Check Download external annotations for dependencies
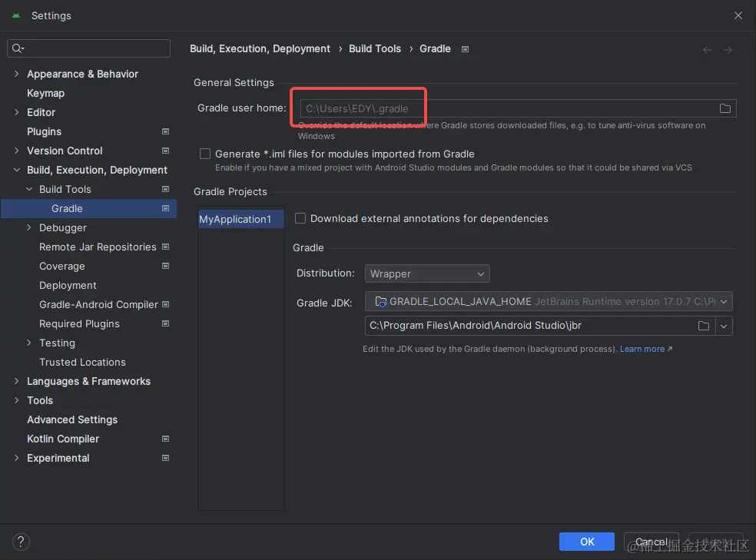756x560 pixels. pos(300,218)
